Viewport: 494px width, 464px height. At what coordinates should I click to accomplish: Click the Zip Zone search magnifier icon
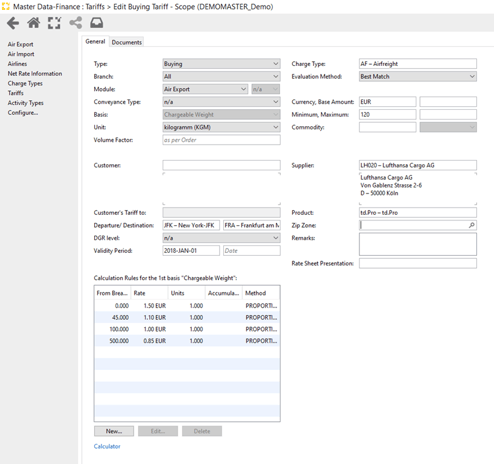click(471, 225)
